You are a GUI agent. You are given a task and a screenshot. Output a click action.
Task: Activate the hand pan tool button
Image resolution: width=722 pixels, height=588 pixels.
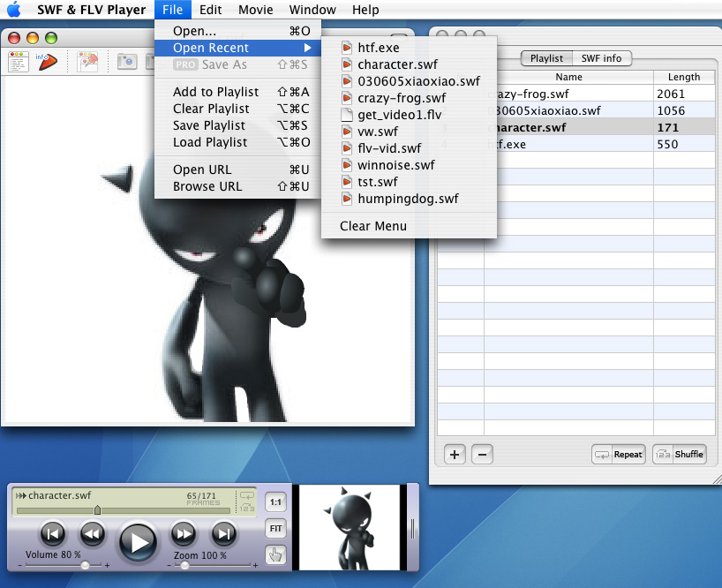point(275,554)
